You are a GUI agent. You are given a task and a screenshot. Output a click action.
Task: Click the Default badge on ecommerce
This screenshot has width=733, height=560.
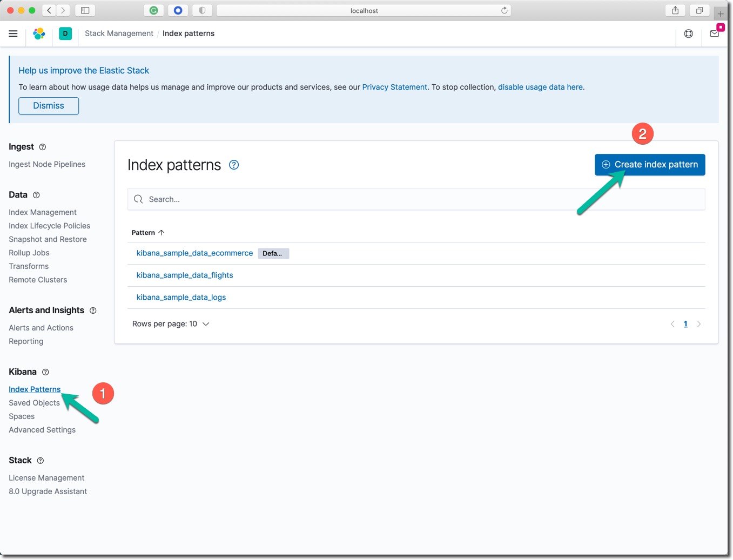(273, 253)
